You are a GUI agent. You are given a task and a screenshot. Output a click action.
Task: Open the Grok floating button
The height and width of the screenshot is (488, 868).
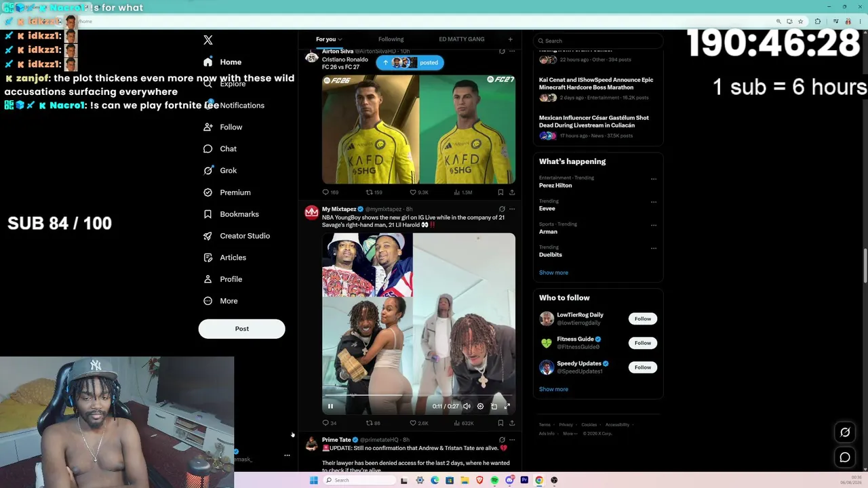(845, 432)
